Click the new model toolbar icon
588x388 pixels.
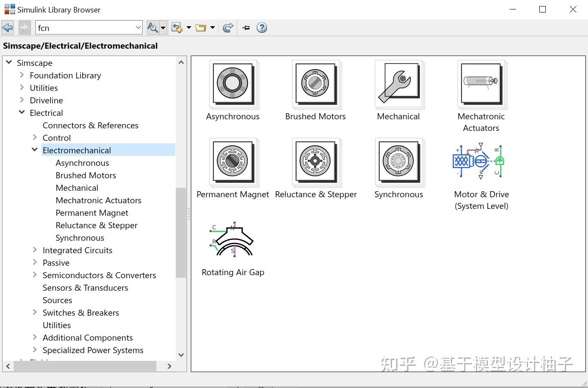coord(177,27)
